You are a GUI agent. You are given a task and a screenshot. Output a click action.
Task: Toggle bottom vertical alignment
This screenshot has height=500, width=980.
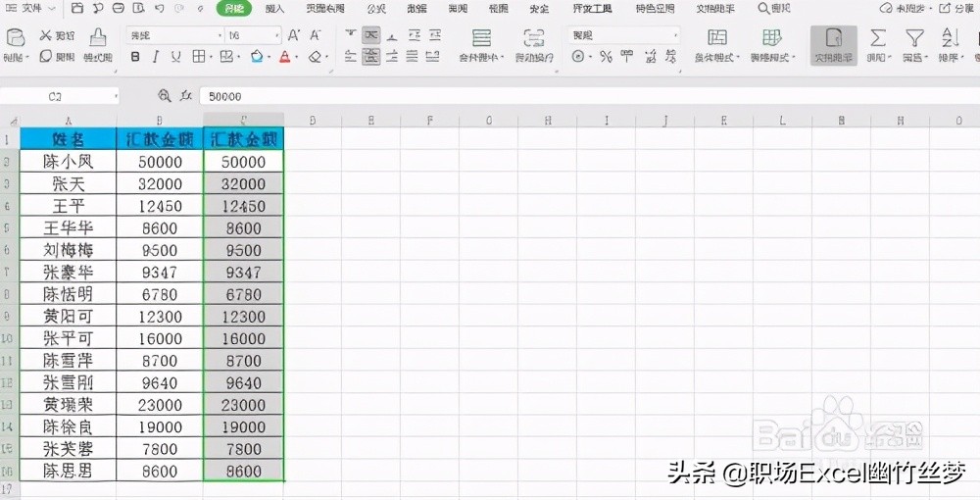click(x=392, y=35)
